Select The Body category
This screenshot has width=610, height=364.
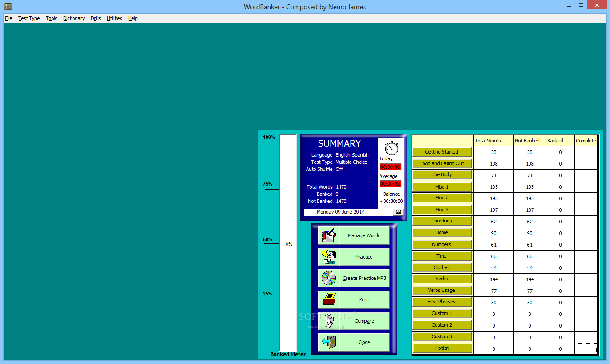[442, 175]
